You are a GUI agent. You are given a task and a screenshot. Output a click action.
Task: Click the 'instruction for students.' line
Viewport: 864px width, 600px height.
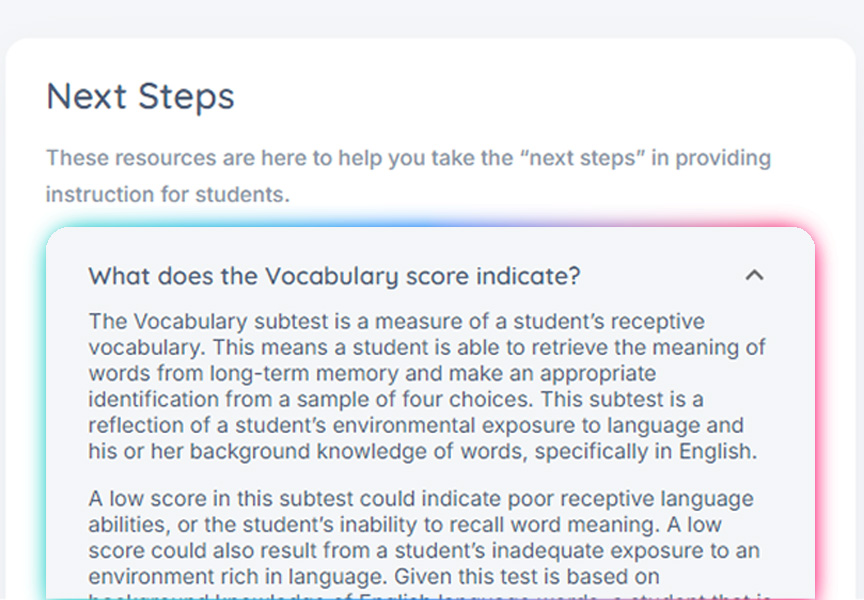tap(167, 194)
